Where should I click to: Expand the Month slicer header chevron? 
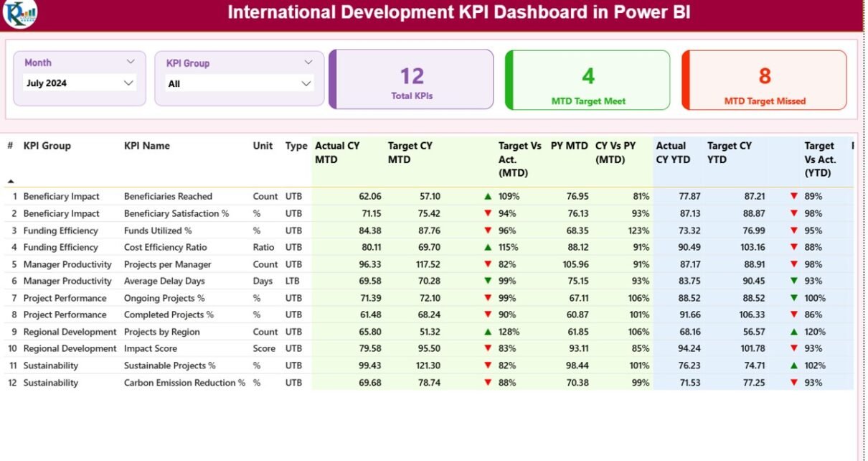coord(131,62)
